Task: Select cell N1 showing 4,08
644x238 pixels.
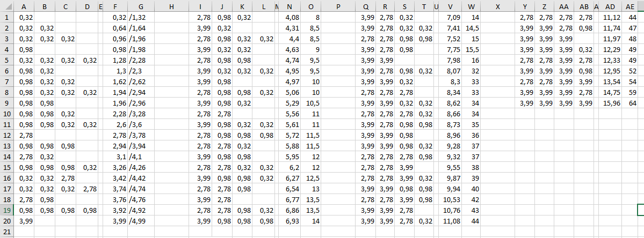Action: pyautogui.click(x=290, y=18)
